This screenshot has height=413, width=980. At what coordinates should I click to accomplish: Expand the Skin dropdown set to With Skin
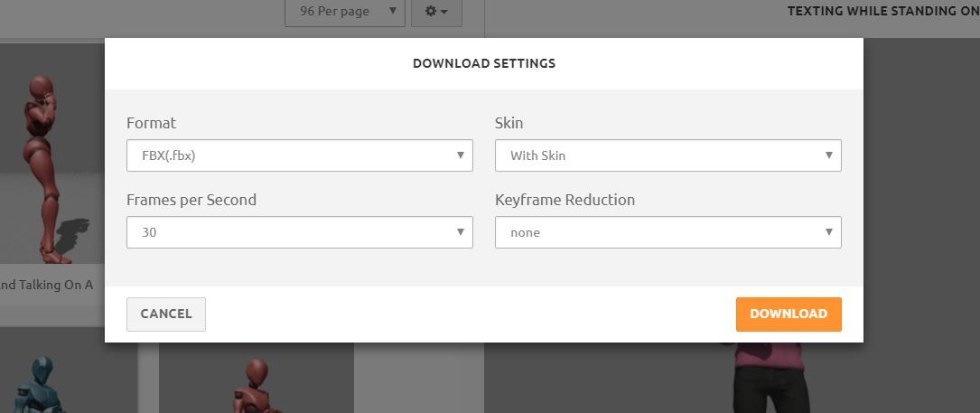[x=667, y=155]
